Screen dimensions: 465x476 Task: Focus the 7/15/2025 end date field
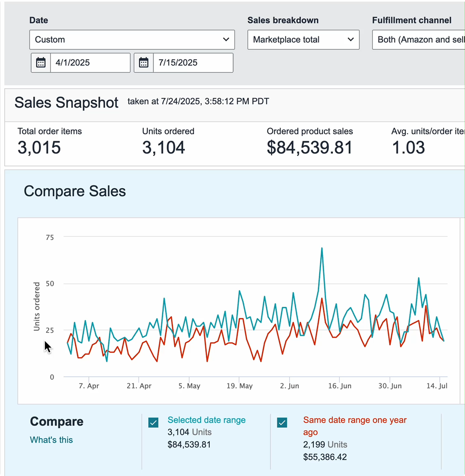193,63
